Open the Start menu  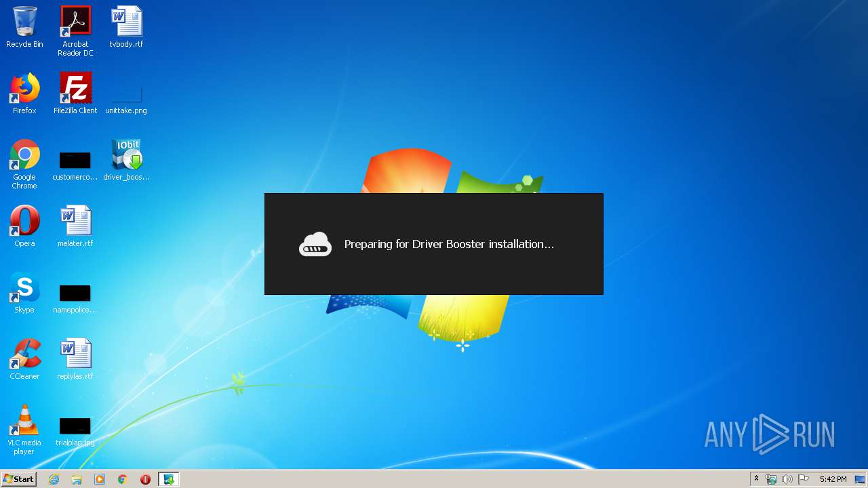pos(18,479)
